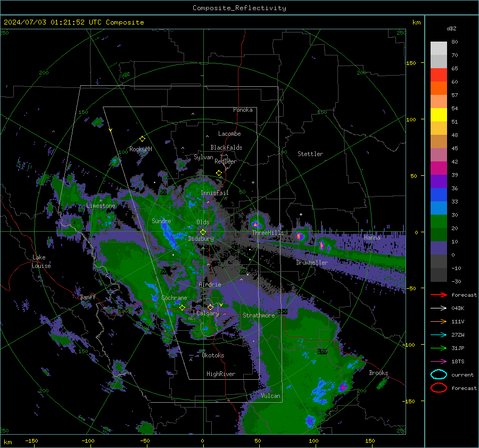The width and height of the screenshot is (479, 448).
Task: Click the HighRiver city label
Action: pyautogui.click(x=221, y=374)
